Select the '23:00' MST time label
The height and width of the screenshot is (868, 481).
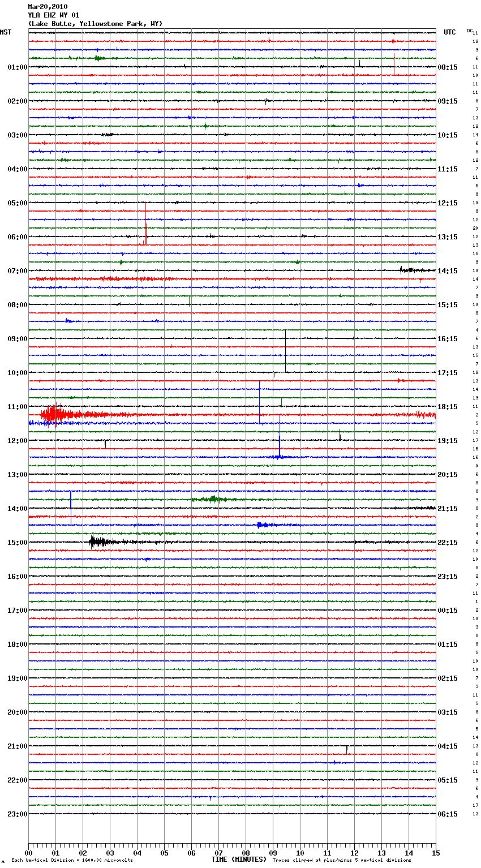[x=18, y=814]
